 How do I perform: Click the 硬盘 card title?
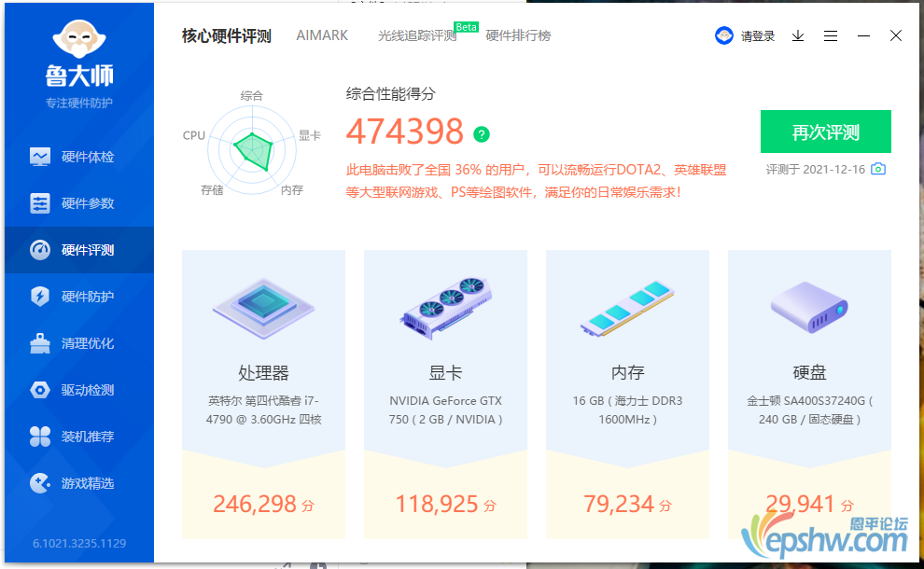coord(809,373)
